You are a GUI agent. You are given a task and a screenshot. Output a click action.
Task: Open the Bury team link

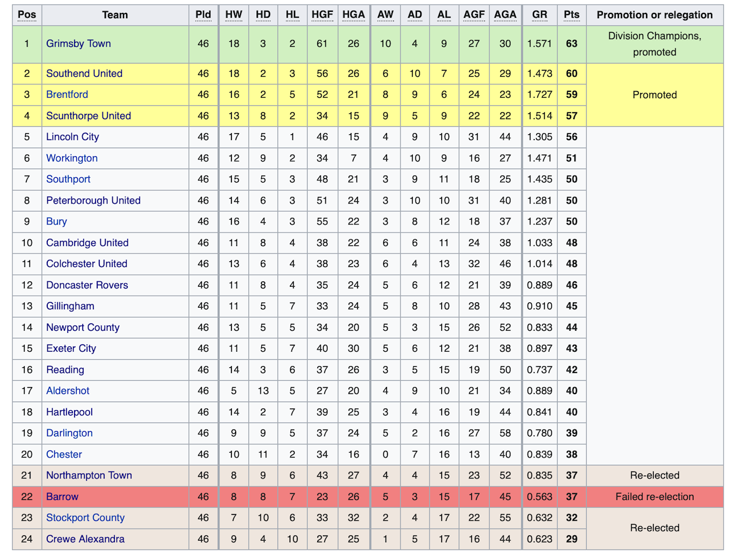click(56, 222)
